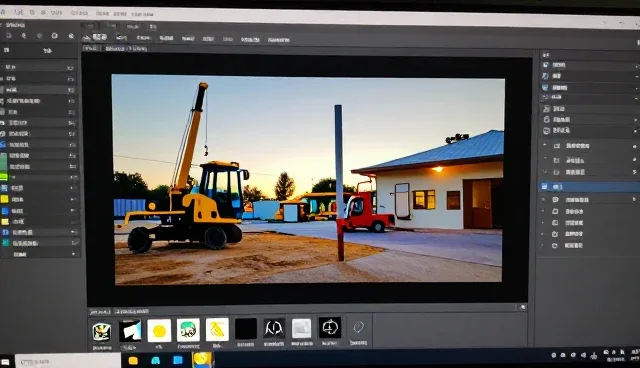The height and width of the screenshot is (368, 640).
Task: Open the yellow folder icon on the taskbar
Action: coord(133,360)
